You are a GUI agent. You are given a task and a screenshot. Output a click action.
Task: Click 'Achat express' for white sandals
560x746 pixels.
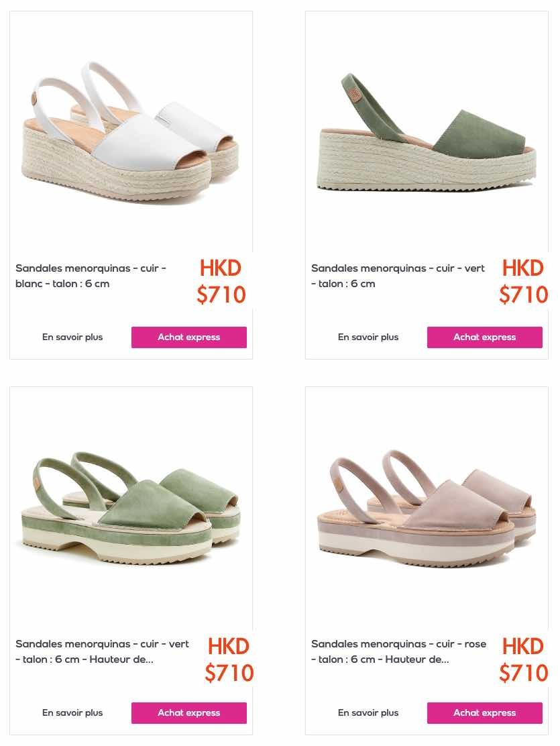[x=189, y=337]
